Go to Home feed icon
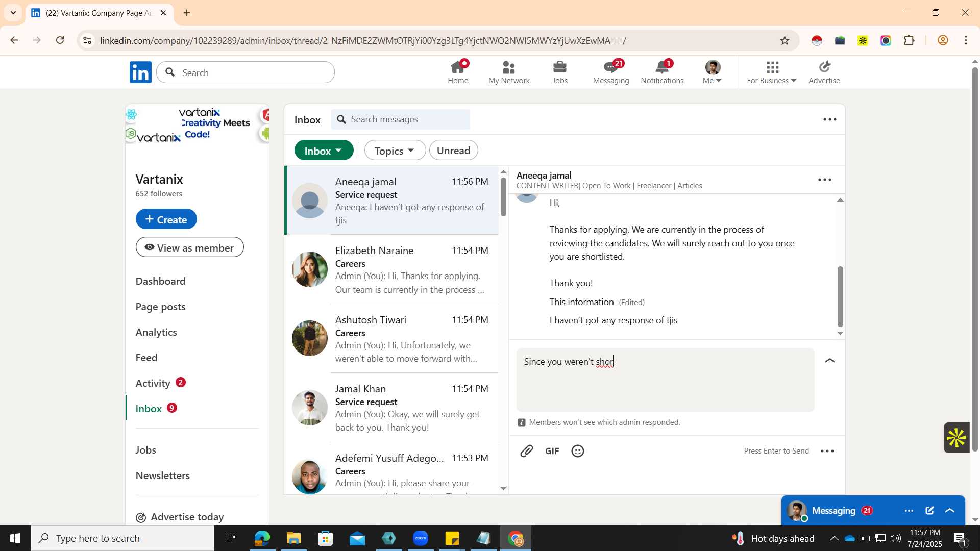Screen dimensions: 980x551 click(458, 72)
